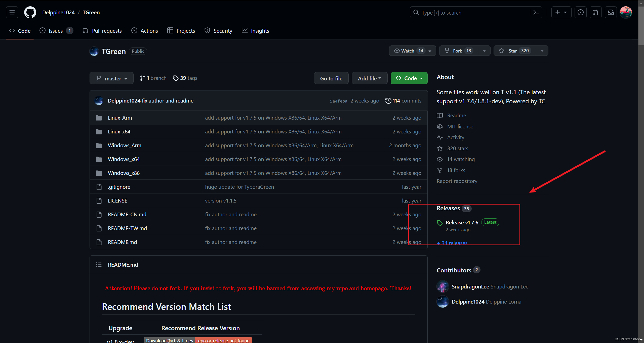Screen dimensions: 644x343
Task: Open the Windows_x64 folder
Action: coord(124,159)
